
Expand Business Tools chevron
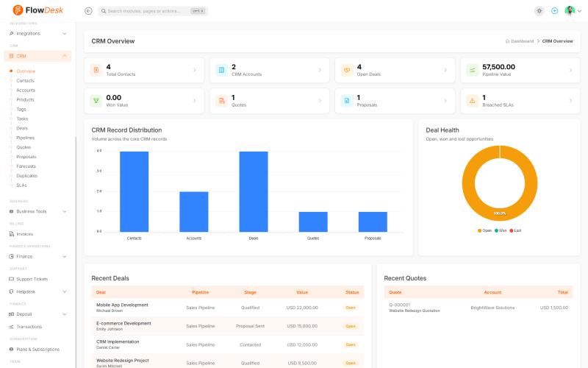point(65,211)
